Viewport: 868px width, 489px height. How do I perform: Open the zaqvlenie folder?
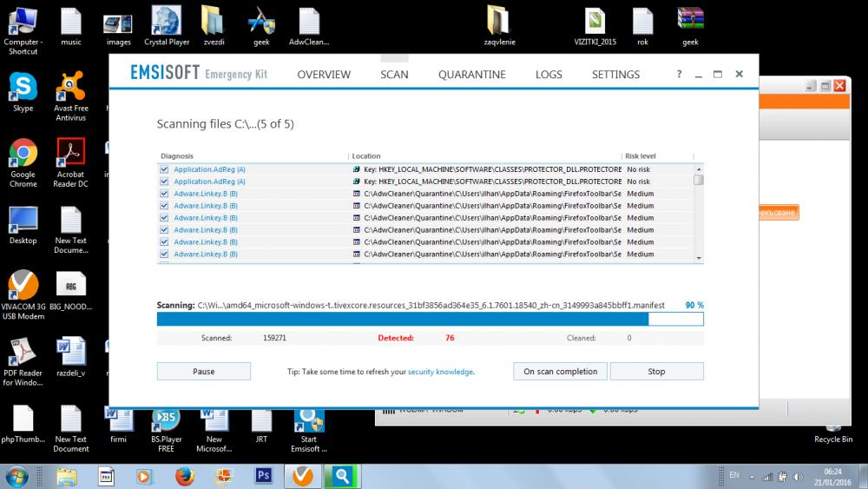499,26
